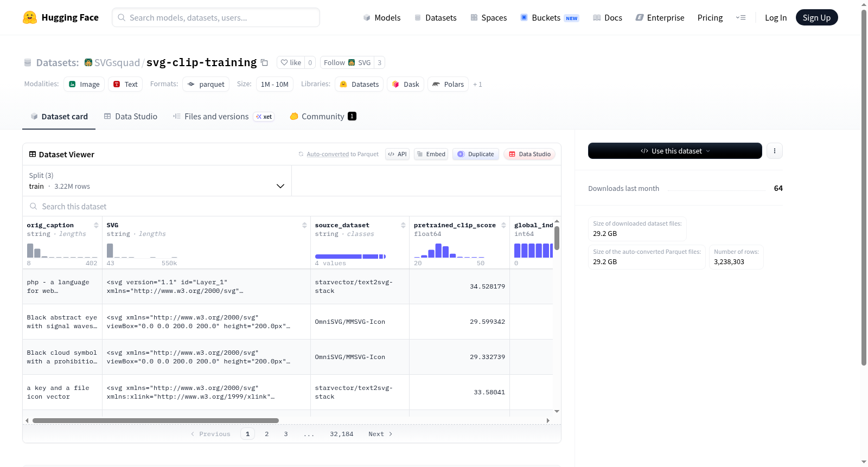This screenshot has height=467, width=868.
Task: Select the Dask library tag
Action: pos(405,84)
